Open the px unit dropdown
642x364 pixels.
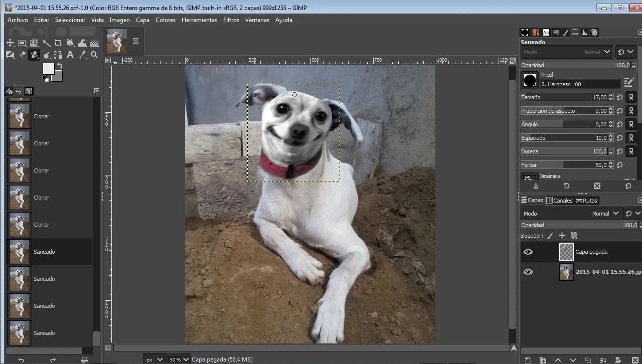point(154,359)
